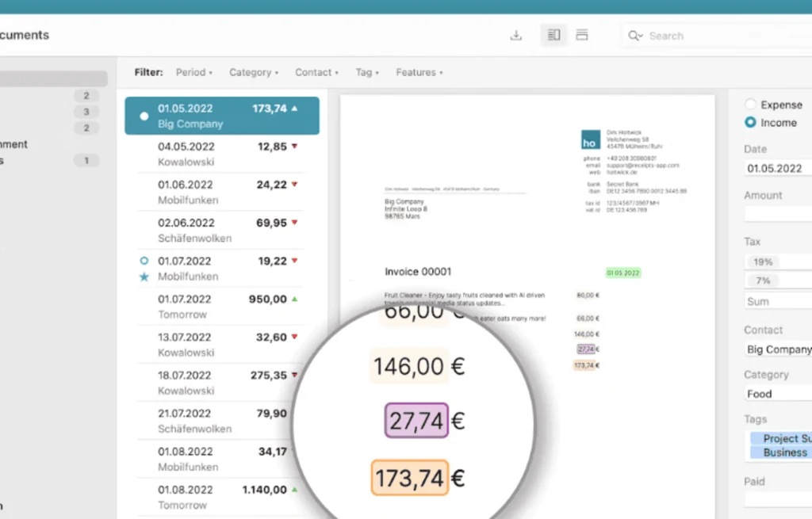Click the orange 173,74 highlight in magnifier
This screenshot has width=812, height=519.
point(410,478)
